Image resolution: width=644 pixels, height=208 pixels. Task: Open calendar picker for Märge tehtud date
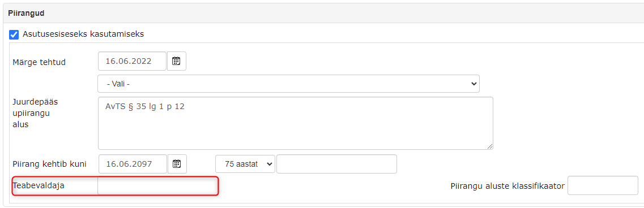[x=176, y=61]
